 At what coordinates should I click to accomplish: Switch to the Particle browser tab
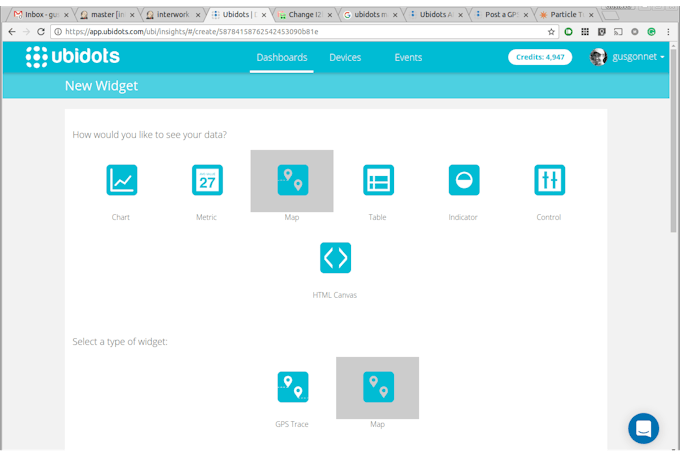pos(566,15)
